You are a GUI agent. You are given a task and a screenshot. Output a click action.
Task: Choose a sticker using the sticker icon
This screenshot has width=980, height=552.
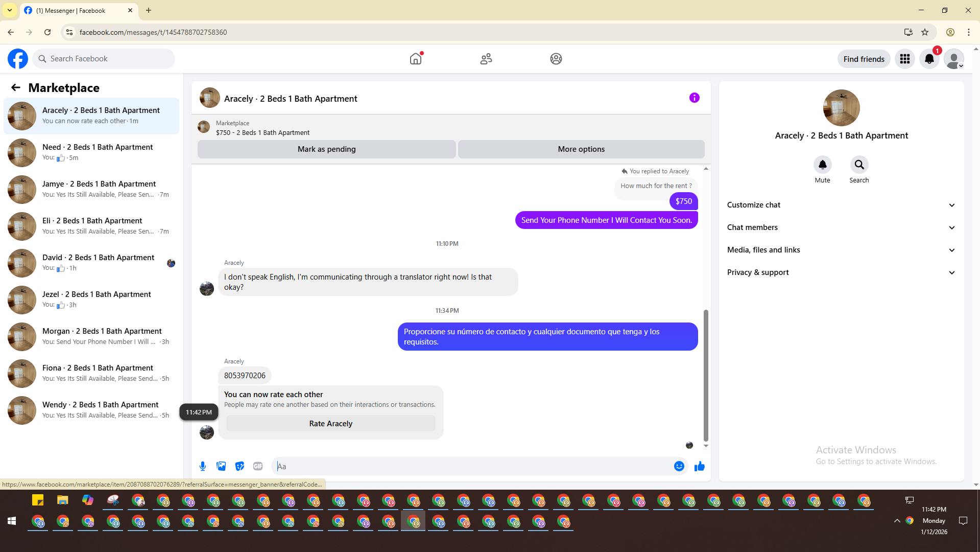(x=240, y=466)
